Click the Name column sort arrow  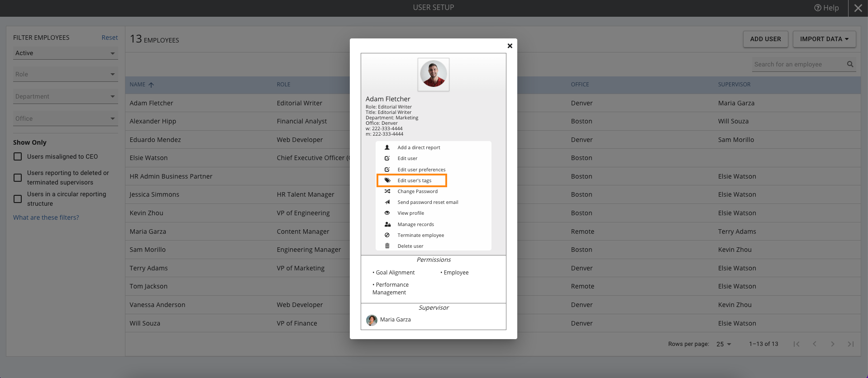click(x=151, y=85)
